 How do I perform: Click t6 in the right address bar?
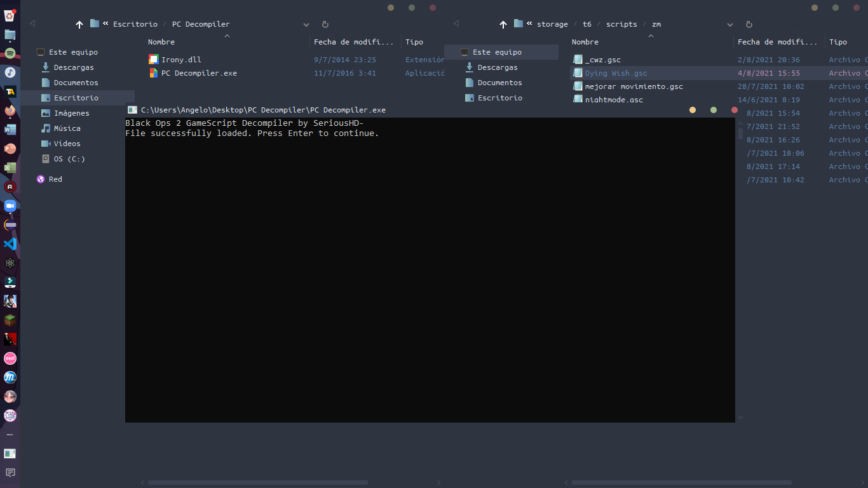point(587,24)
